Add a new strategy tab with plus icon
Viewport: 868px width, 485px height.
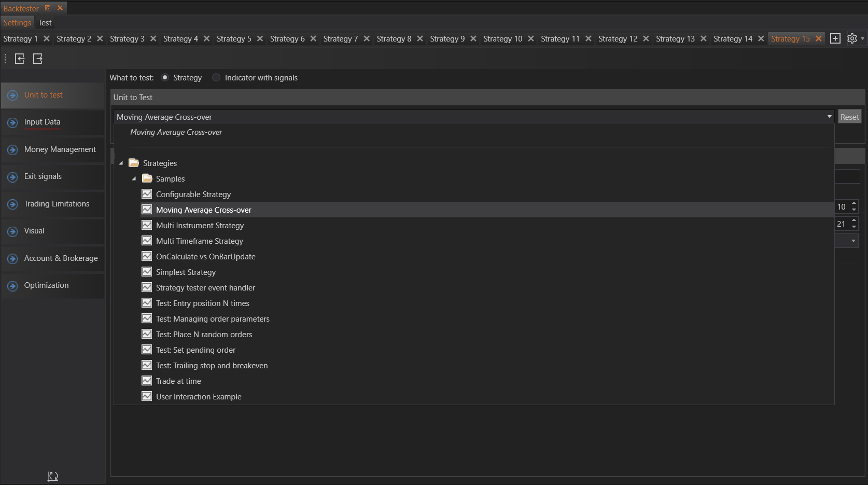pos(835,39)
